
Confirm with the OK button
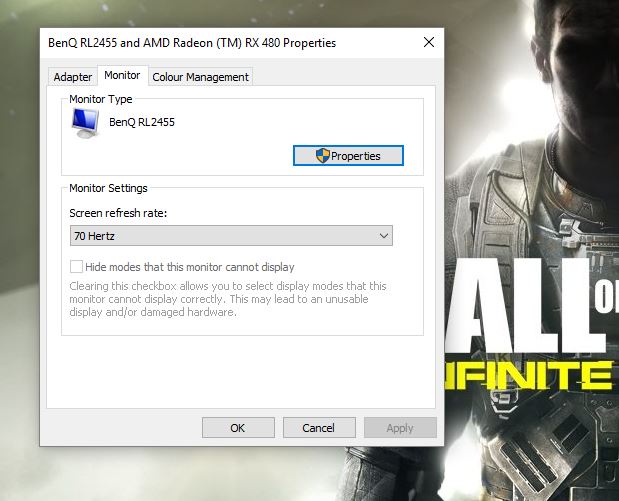[x=238, y=428]
